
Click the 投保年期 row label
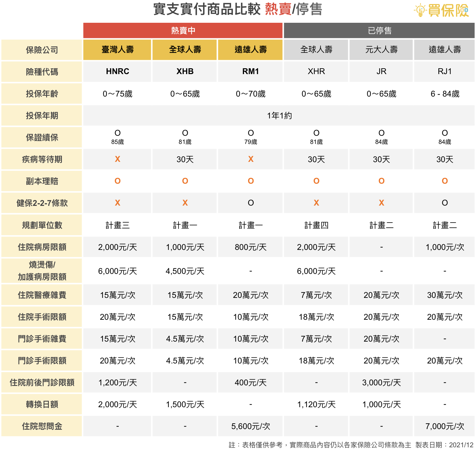[42, 115]
